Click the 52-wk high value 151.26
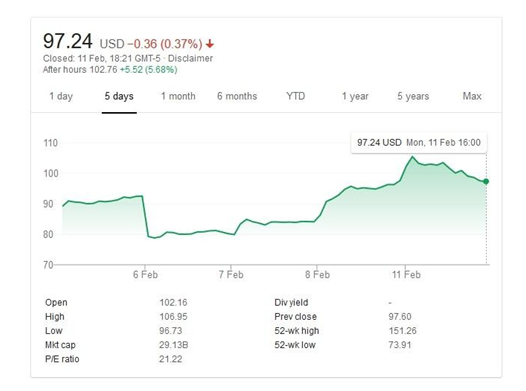Screen dimensions: 526x391 (x=403, y=331)
